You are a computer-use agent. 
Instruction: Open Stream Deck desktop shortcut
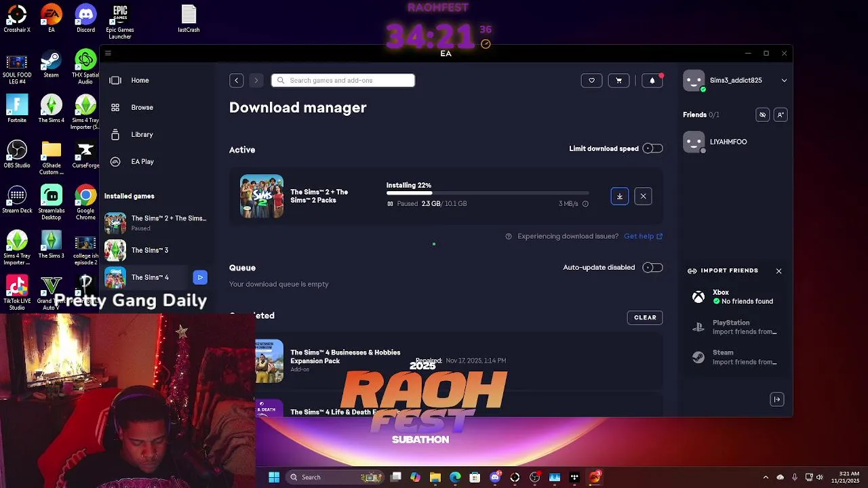pos(17,200)
